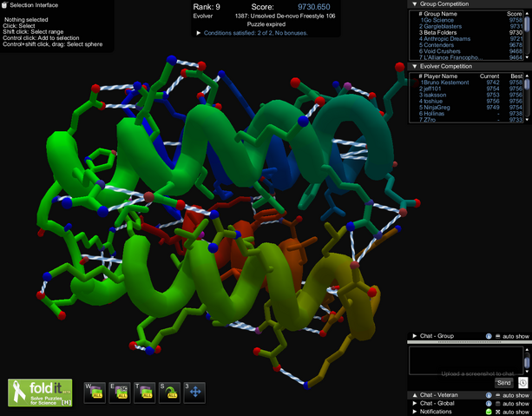The height and width of the screenshot is (416, 532).
Task: Click the foldit Solve Puzzles for Science logo
Action: click(40, 393)
